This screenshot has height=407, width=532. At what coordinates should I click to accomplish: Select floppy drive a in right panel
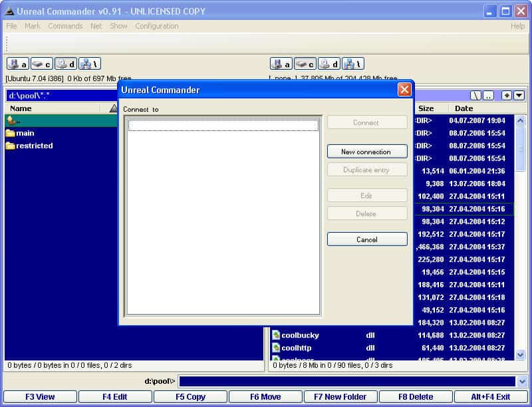coord(281,64)
